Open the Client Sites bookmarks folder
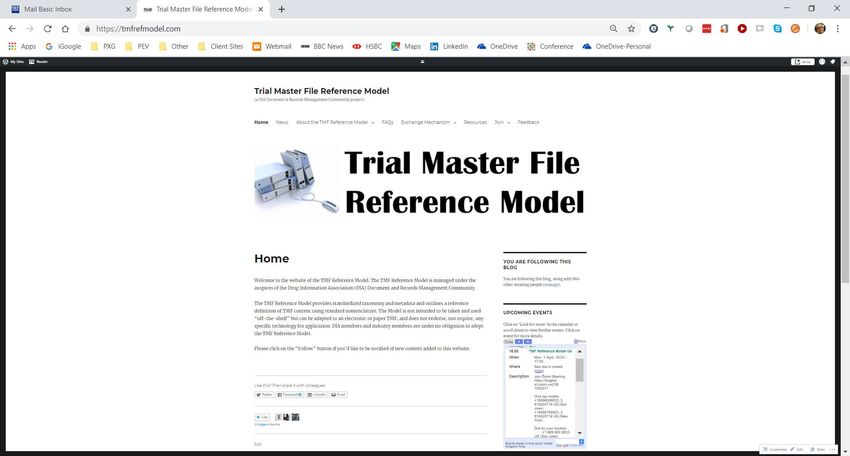The height and width of the screenshot is (456, 850). coord(220,47)
